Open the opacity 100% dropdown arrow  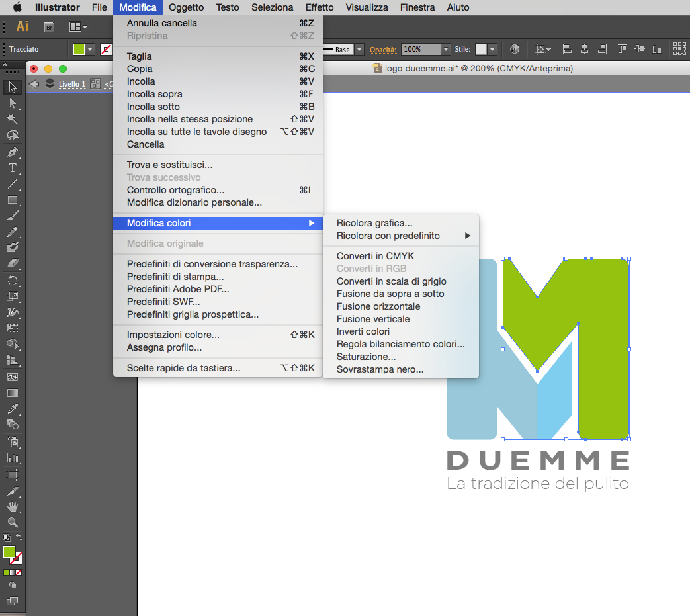(x=446, y=49)
